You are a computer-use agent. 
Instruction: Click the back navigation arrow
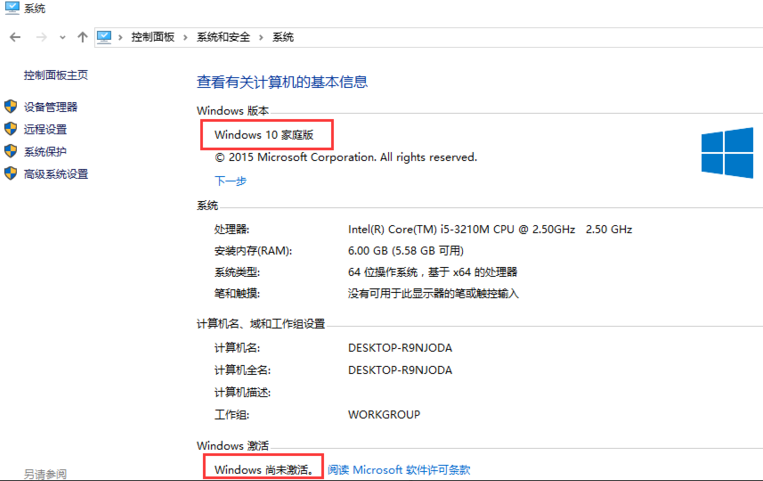click(15, 37)
